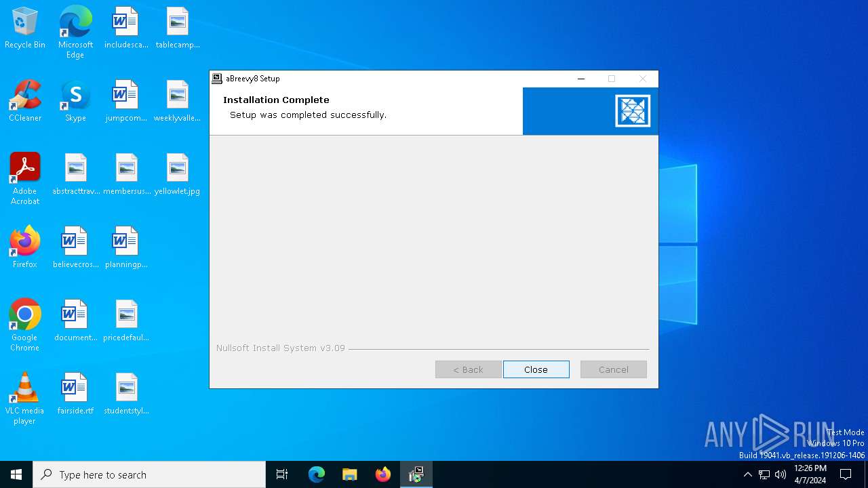Open VLC media player shortcut
This screenshot has width=868, height=488.
pyautogui.click(x=25, y=399)
